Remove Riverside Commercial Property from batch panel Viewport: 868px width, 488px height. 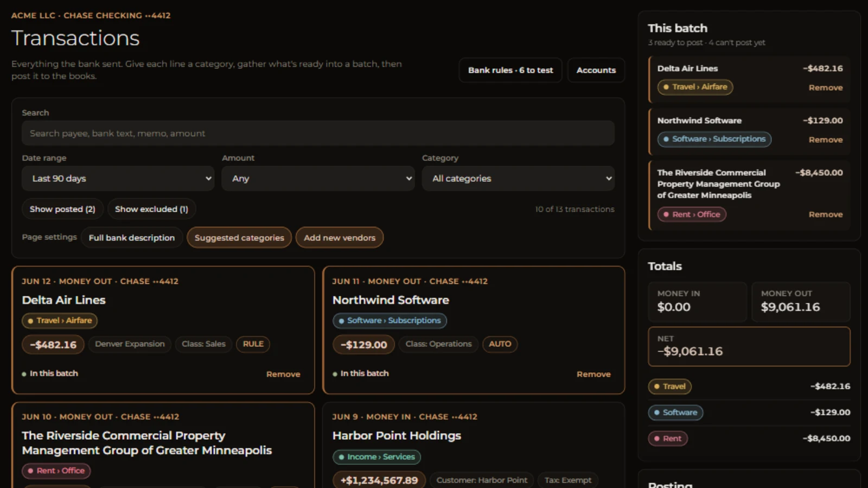tap(826, 214)
